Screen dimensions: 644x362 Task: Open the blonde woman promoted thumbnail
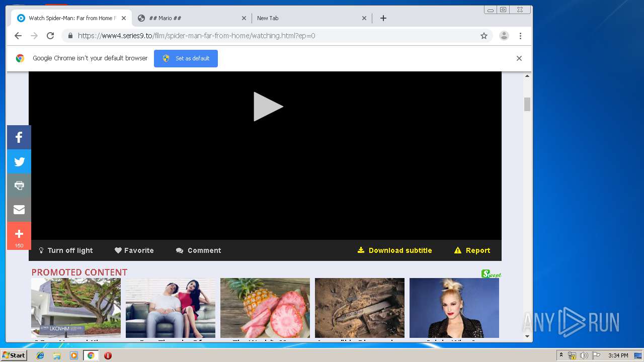point(454,308)
